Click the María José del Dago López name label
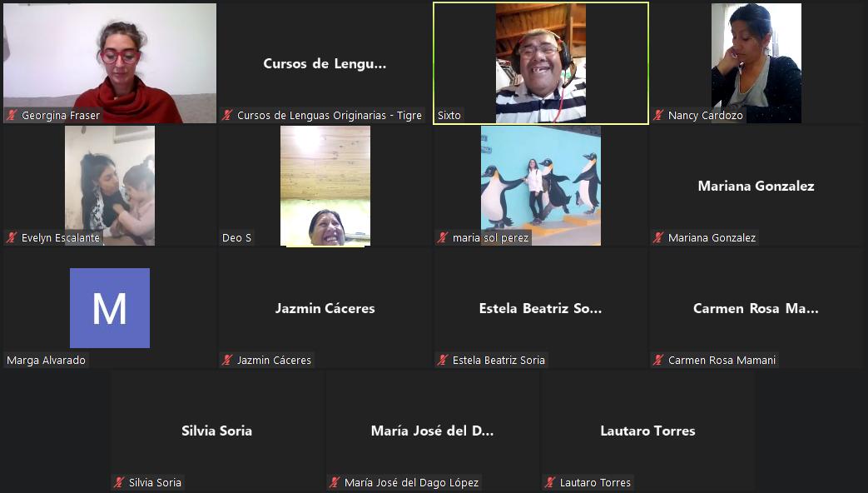 coord(411,483)
